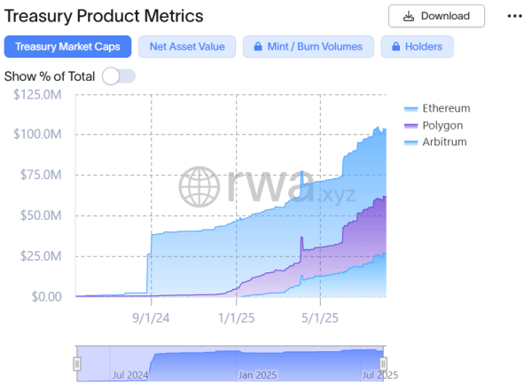532x392 pixels.
Task: Open the three-dot more options menu
Action: (x=514, y=16)
